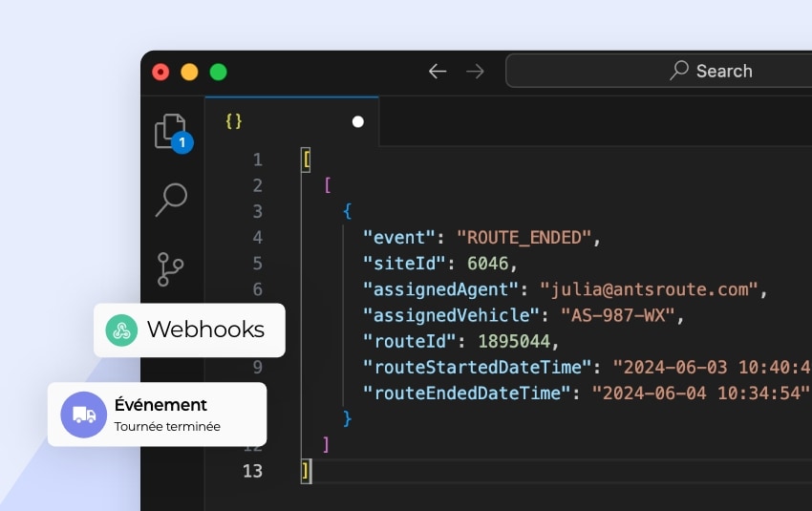This screenshot has height=511, width=812.
Task: Click the JSON braces icon on editor tab
Action: [233, 121]
